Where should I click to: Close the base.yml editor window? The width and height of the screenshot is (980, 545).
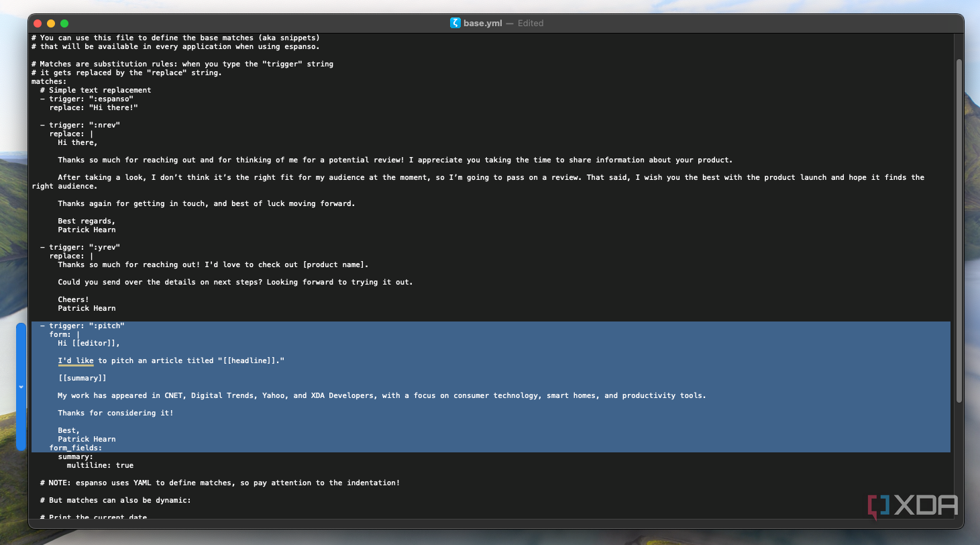[x=38, y=23]
